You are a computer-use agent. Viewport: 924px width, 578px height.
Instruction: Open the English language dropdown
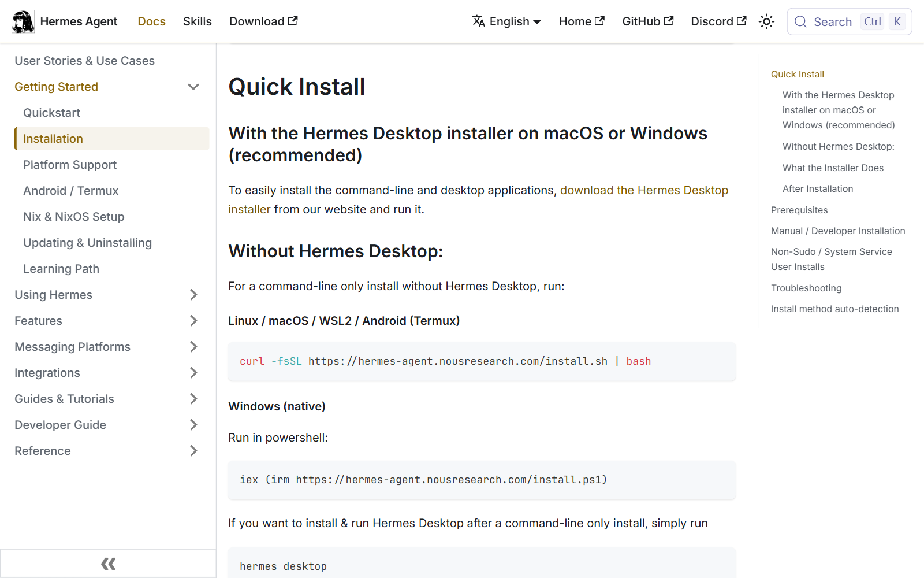pos(506,21)
